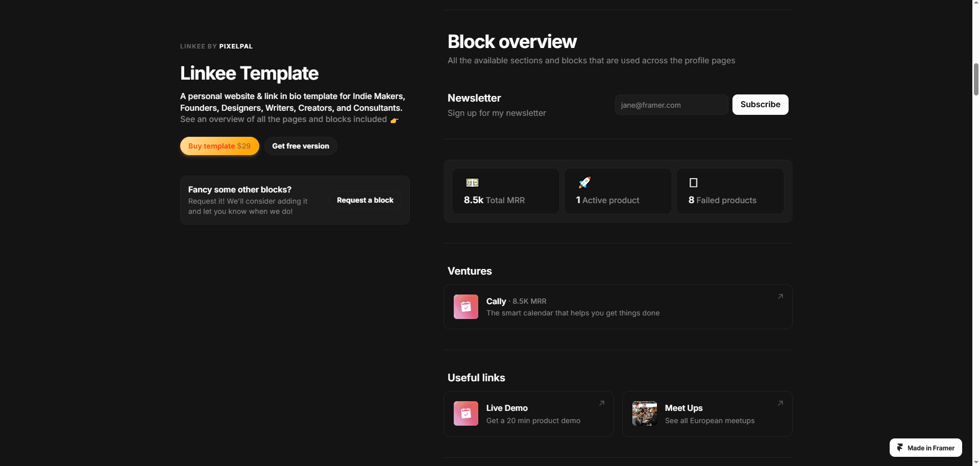Image resolution: width=980 pixels, height=466 pixels.
Task: Click the Framer logo icon in badge
Action: pyautogui.click(x=900, y=448)
